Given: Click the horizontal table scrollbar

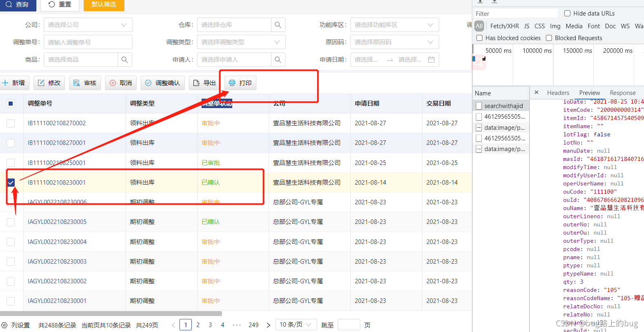Looking at the screenshot, I should tap(111, 314).
